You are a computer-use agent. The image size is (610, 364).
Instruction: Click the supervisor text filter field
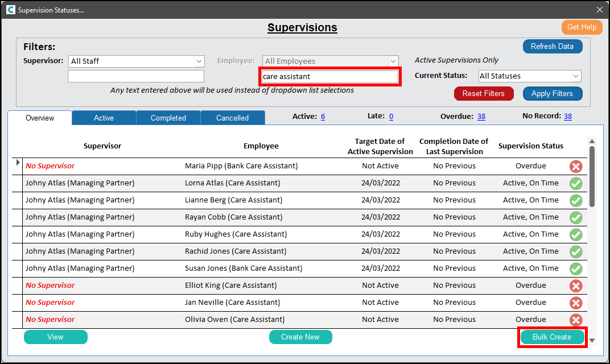pyautogui.click(x=135, y=76)
